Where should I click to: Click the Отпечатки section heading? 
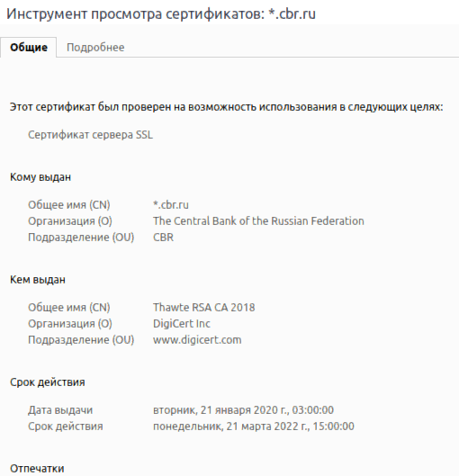pos(37,468)
